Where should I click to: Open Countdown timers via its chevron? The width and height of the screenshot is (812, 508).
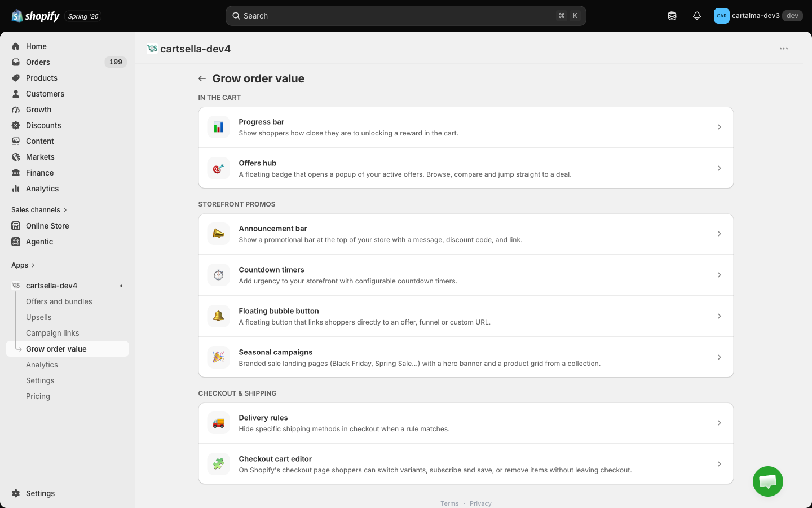pyautogui.click(x=719, y=275)
